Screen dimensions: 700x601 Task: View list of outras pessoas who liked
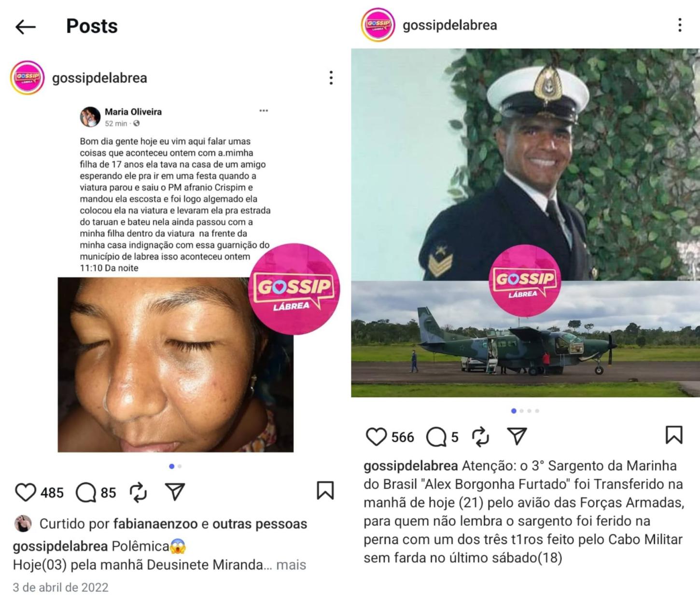260,524
